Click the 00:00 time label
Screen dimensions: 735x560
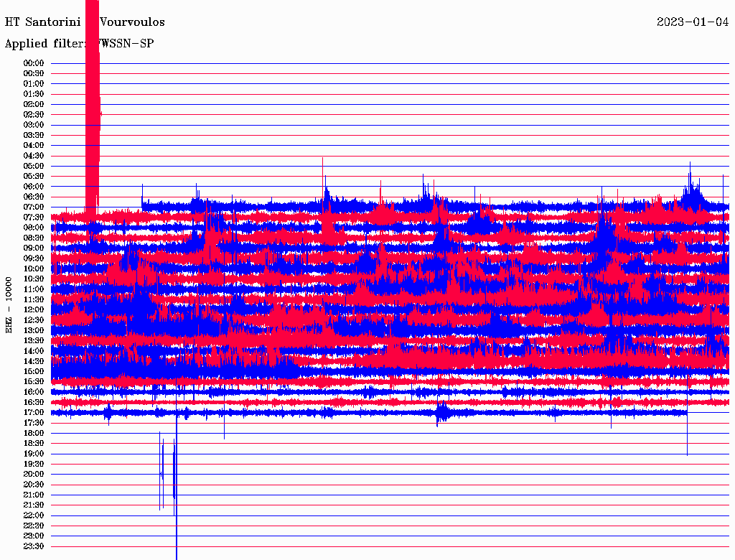[34, 63]
